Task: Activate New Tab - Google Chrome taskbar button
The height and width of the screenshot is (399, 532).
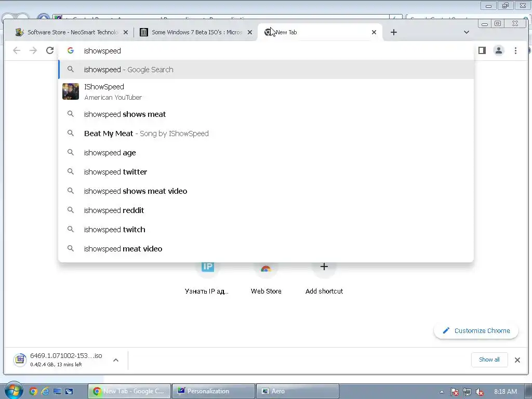Action: (x=129, y=391)
